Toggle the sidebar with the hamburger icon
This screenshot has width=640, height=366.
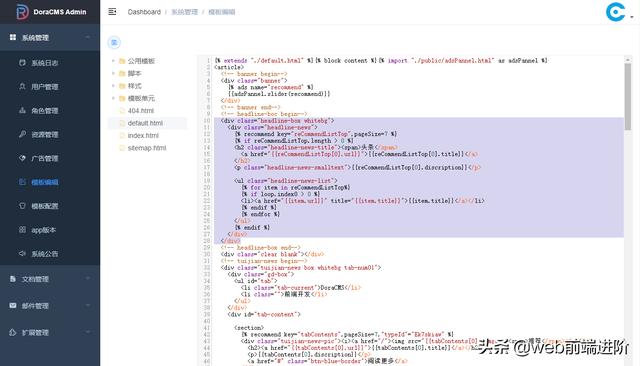(x=112, y=12)
